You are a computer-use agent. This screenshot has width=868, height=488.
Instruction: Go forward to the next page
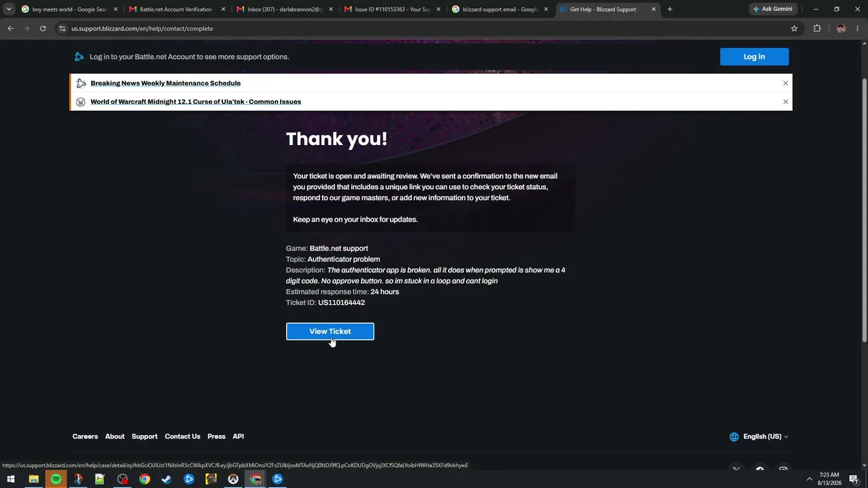click(x=26, y=28)
